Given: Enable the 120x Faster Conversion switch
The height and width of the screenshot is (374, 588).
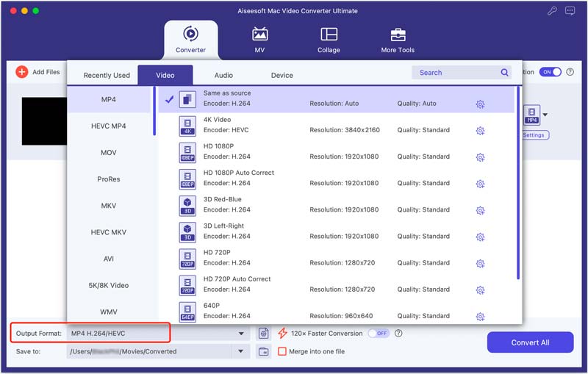Looking at the screenshot, I should 379,333.
